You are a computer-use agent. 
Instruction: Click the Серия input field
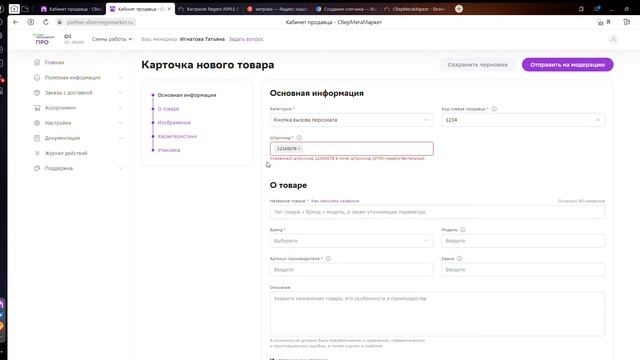tap(523, 270)
